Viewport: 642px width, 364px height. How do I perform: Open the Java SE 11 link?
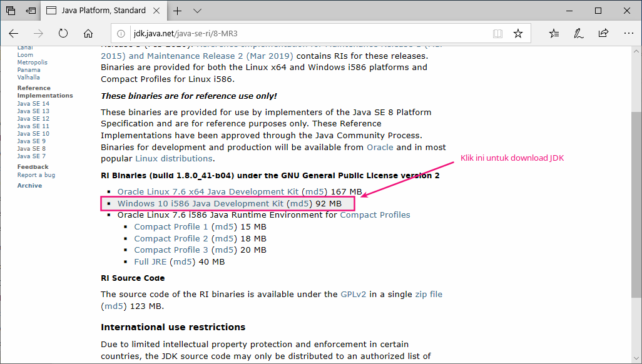(33, 126)
